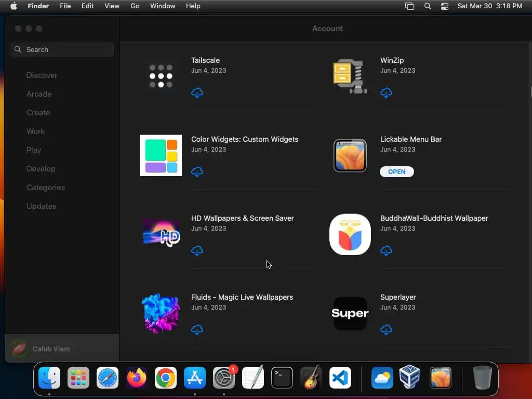Open the Finder menu
532x399 pixels.
[x=38, y=6]
